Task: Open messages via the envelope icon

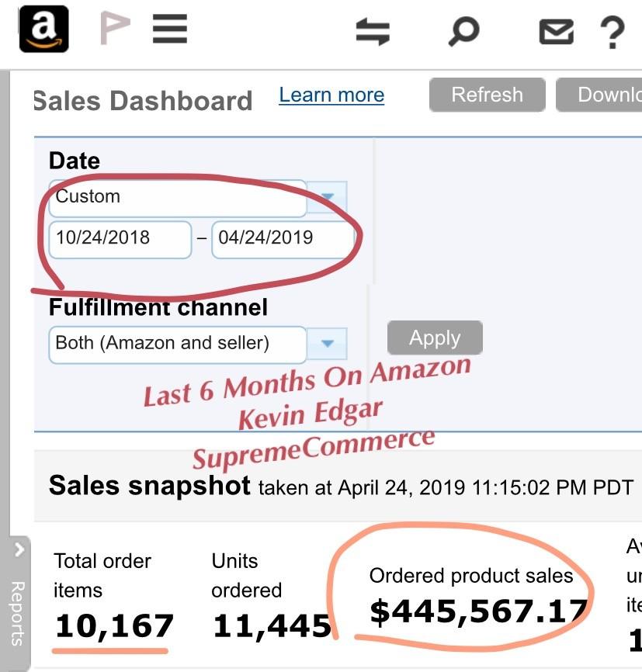Action: [x=556, y=32]
